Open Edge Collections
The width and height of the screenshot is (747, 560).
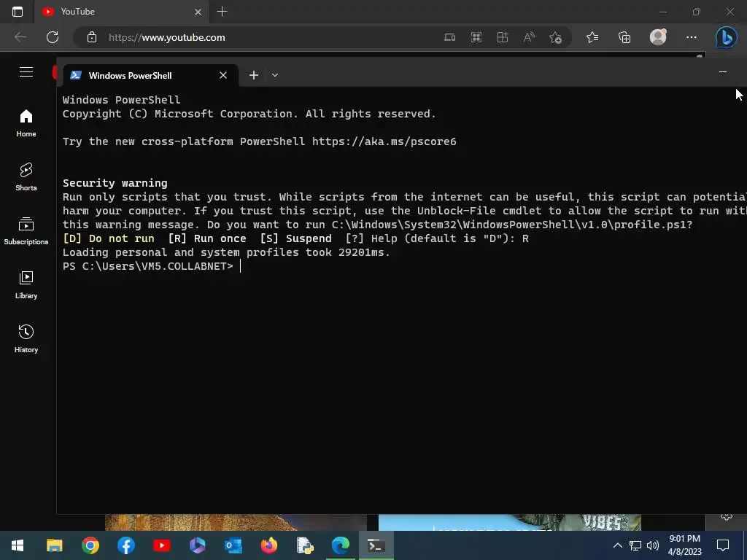tap(624, 37)
